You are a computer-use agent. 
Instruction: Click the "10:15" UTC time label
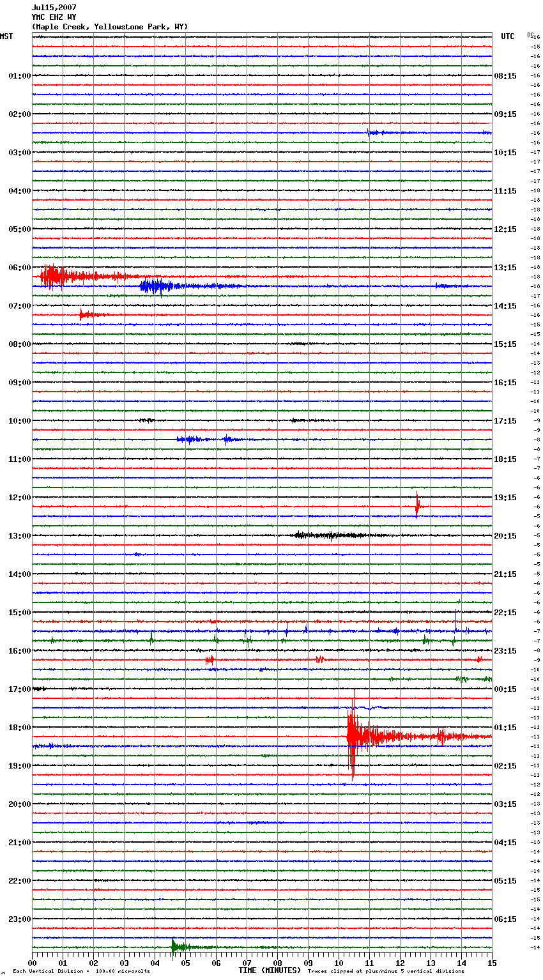coord(505,153)
